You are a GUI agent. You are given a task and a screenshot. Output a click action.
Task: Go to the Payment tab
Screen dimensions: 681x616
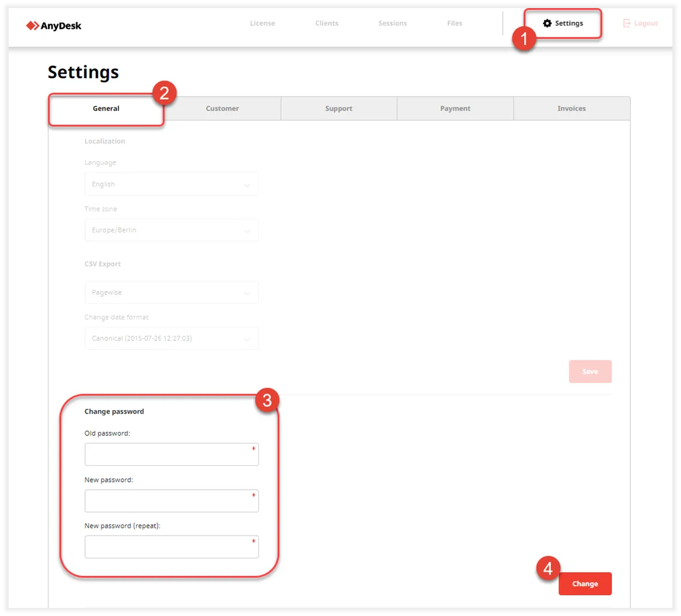tap(455, 109)
